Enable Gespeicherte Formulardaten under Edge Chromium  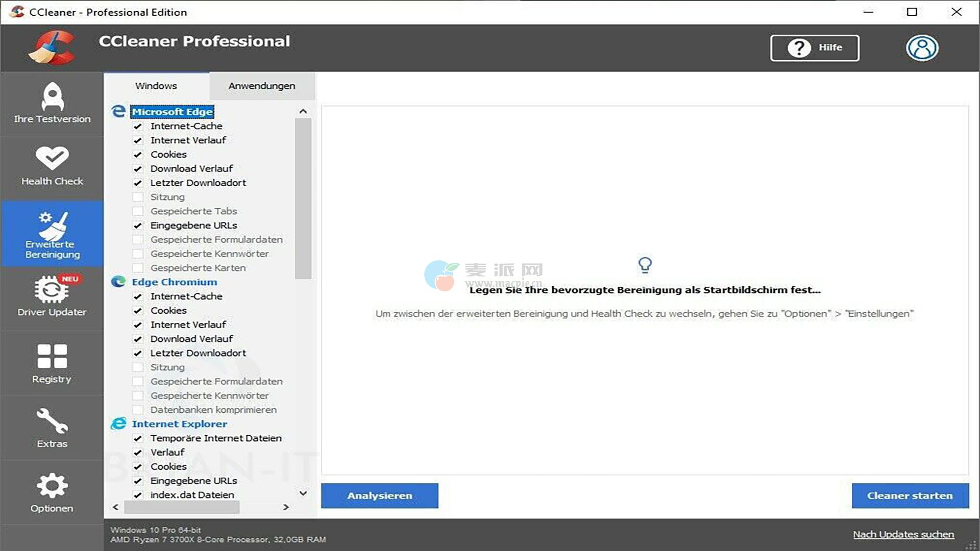137,382
